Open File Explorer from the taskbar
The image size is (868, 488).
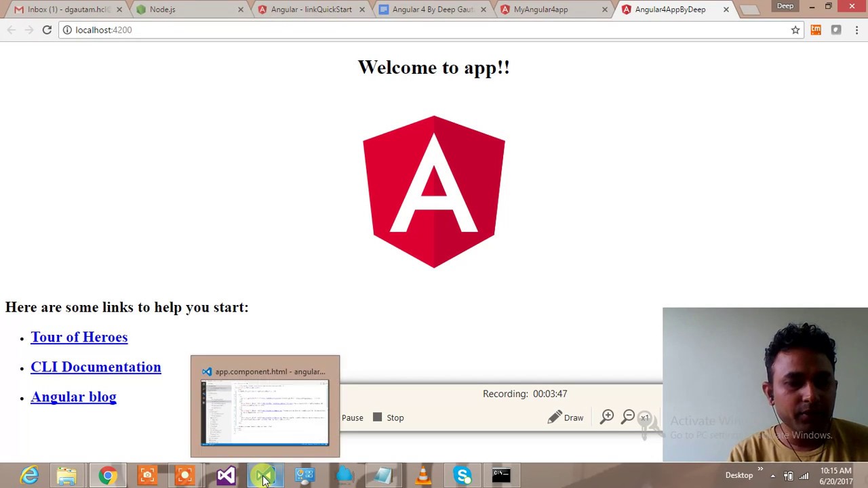[66, 476]
